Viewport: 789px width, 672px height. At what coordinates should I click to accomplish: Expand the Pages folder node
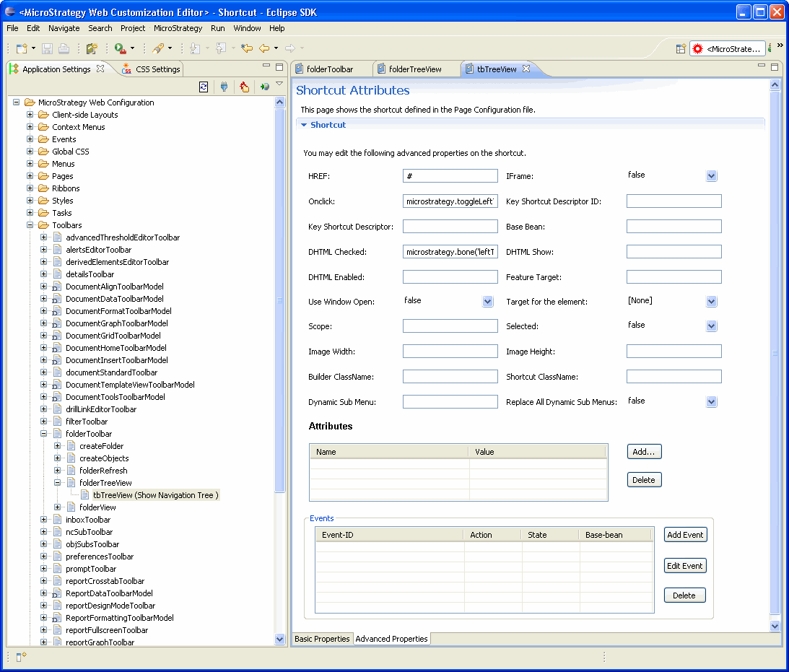30,176
